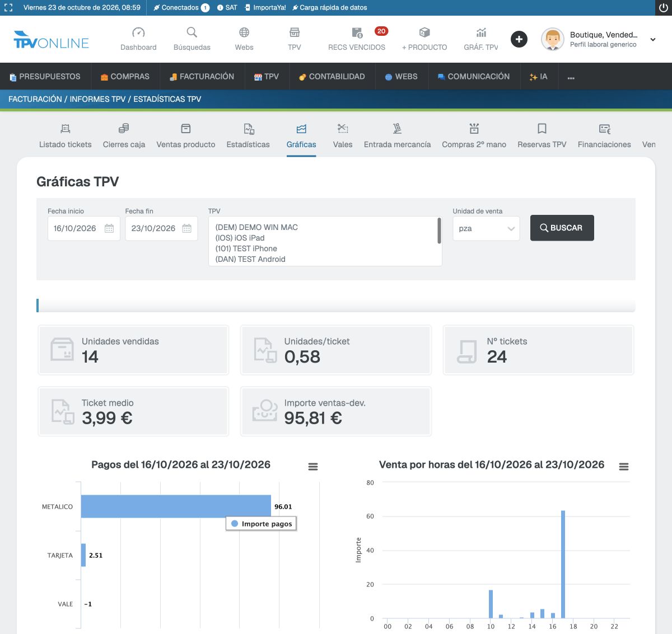Open Pagos chart hamburger menu
Viewport: 672px width, 634px height.
[313, 467]
